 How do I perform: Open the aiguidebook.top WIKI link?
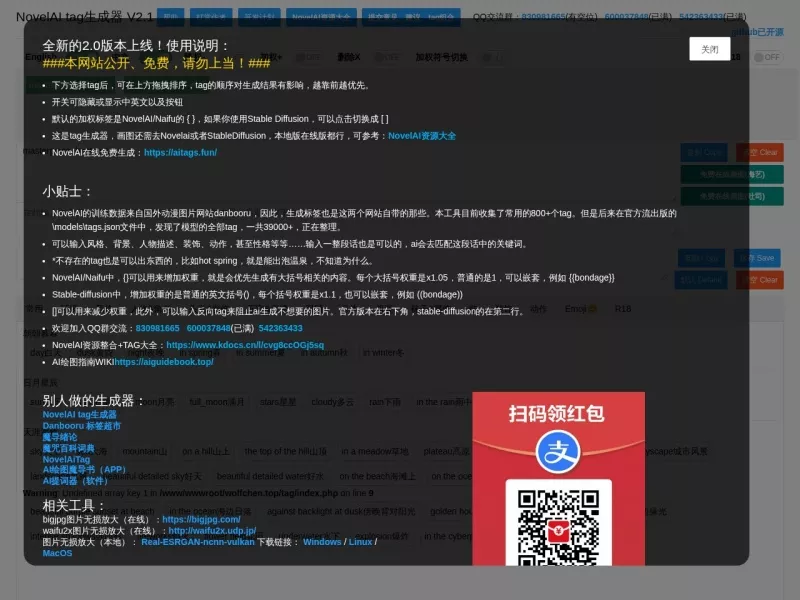pyautogui.click(x=164, y=362)
